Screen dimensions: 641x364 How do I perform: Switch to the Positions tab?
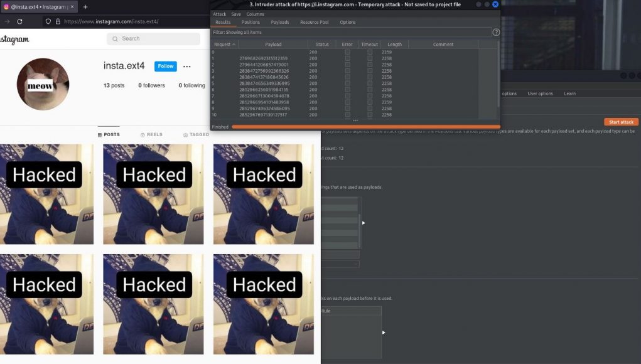coord(250,22)
